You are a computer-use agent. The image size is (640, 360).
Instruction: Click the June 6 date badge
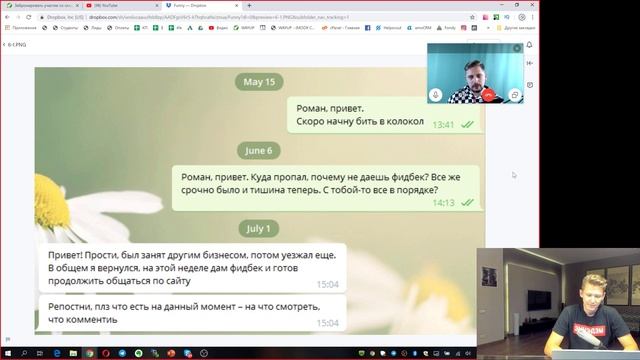pos(259,151)
